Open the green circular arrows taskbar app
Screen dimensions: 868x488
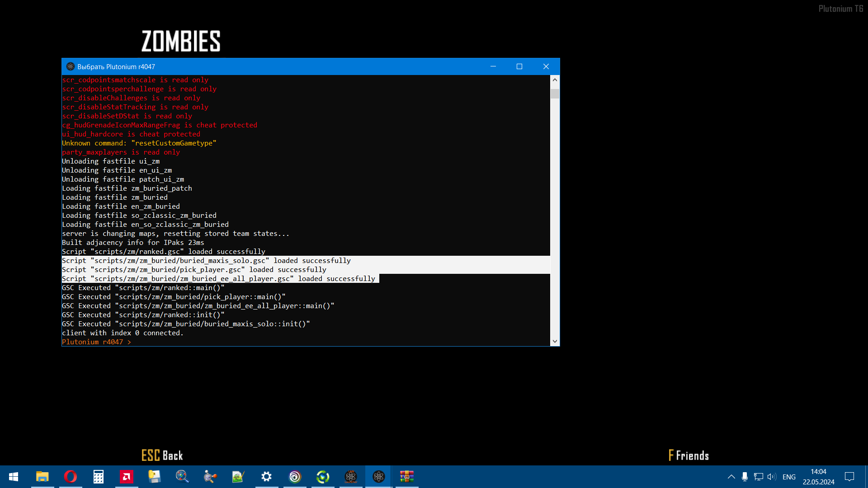[323, 477]
